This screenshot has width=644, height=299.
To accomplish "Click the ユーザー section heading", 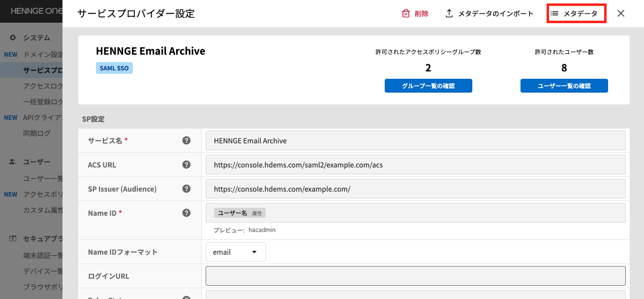I will tap(37, 162).
